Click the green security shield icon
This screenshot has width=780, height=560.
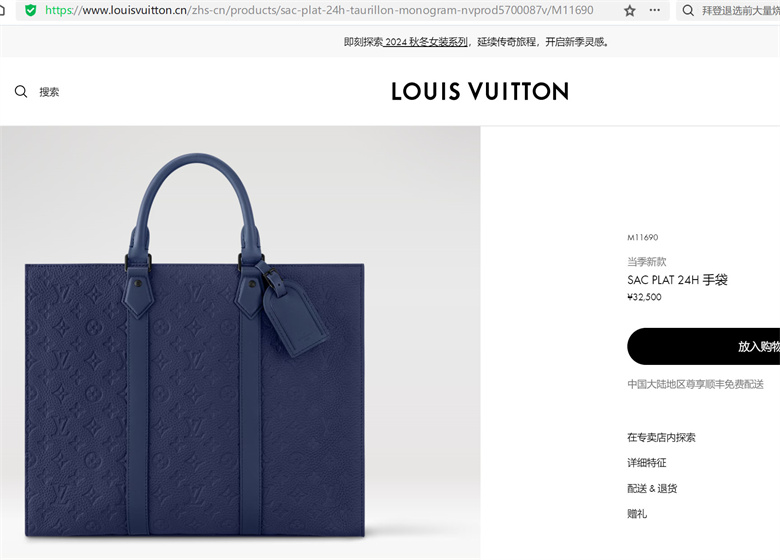31,10
